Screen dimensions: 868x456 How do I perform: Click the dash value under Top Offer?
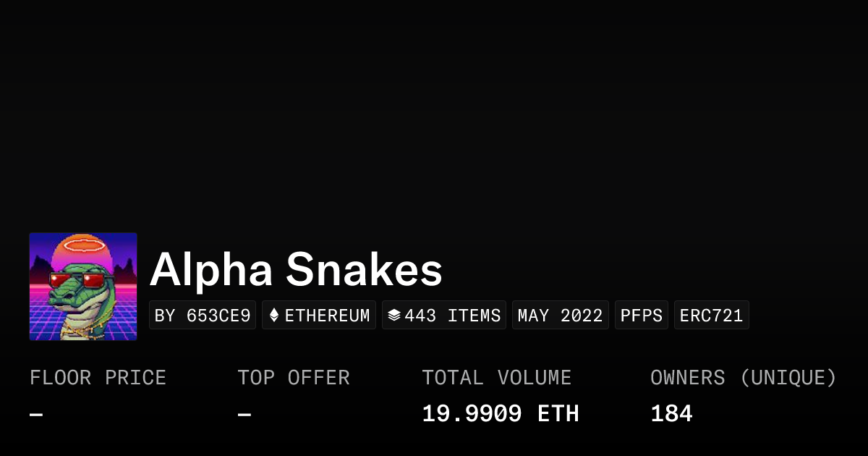(x=244, y=415)
